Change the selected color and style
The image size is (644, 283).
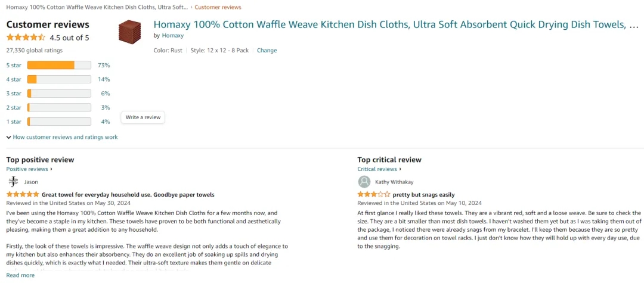(267, 51)
